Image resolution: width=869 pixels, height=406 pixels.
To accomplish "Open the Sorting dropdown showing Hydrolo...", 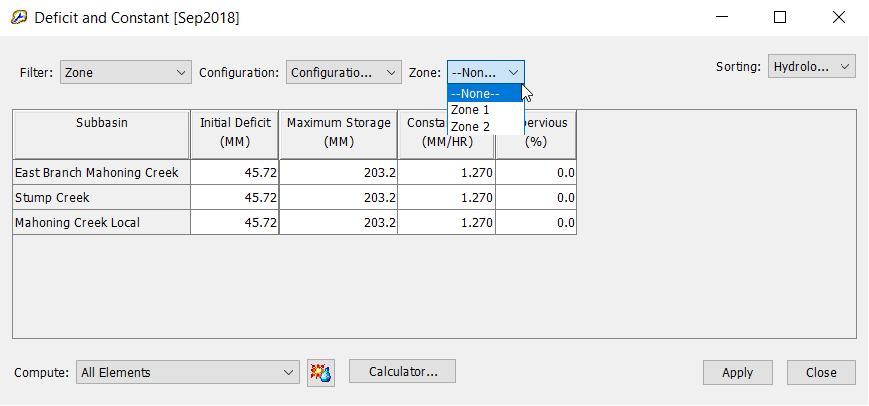I will pyautogui.click(x=811, y=66).
